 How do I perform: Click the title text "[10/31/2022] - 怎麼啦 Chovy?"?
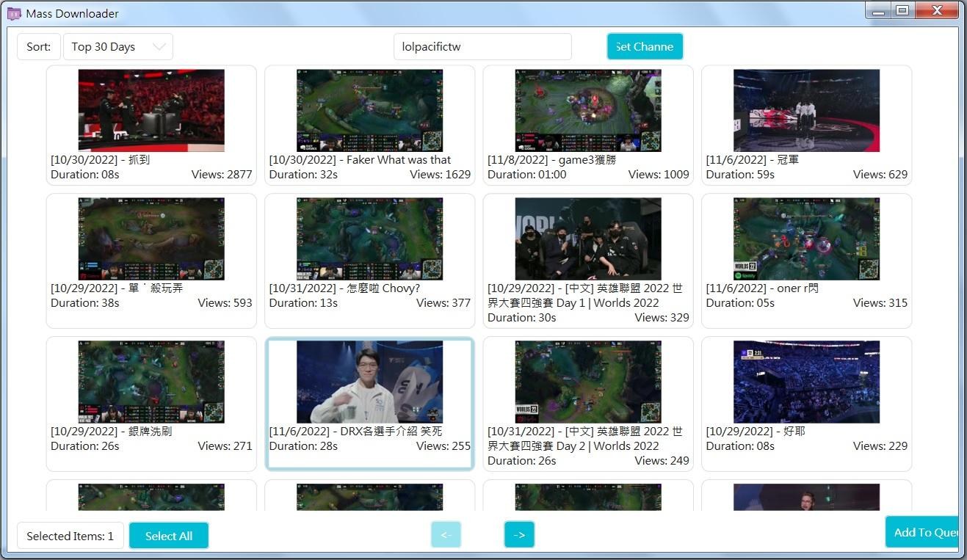344,288
